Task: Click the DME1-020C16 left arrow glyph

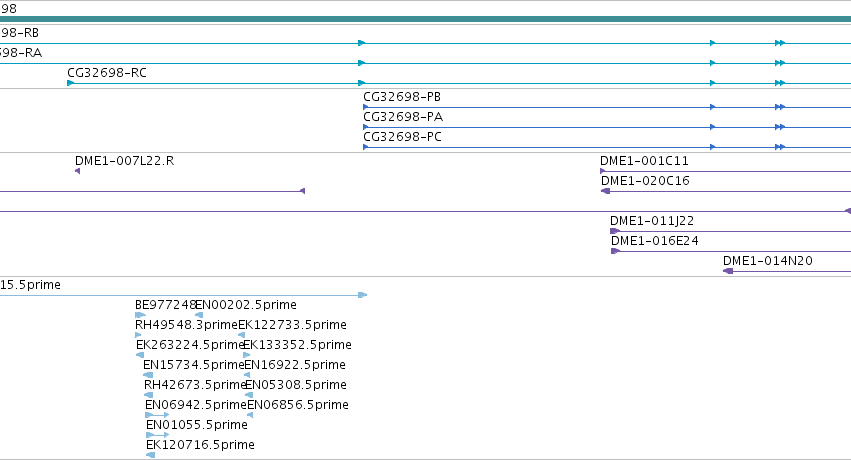Action: coord(606,191)
